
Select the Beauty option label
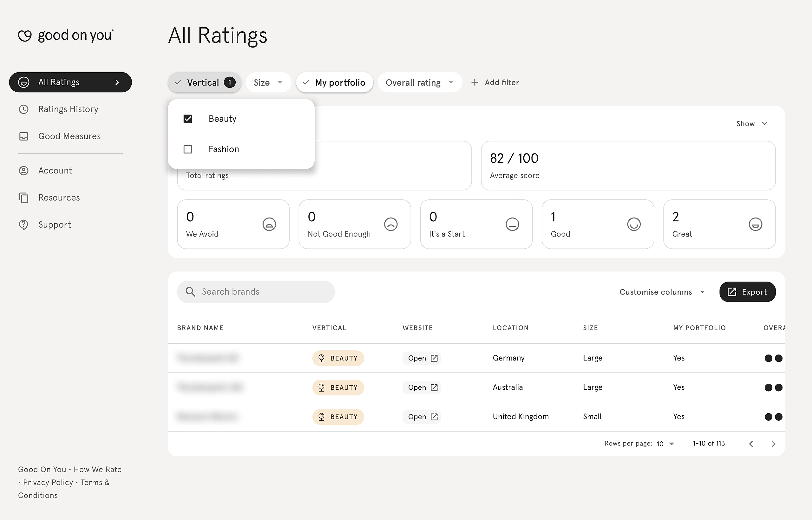[223, 119]
